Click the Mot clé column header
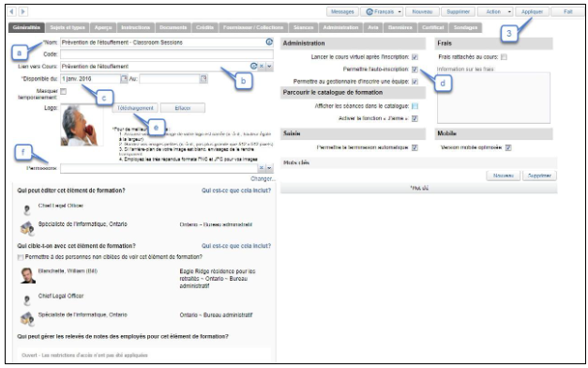 [418, 188]
